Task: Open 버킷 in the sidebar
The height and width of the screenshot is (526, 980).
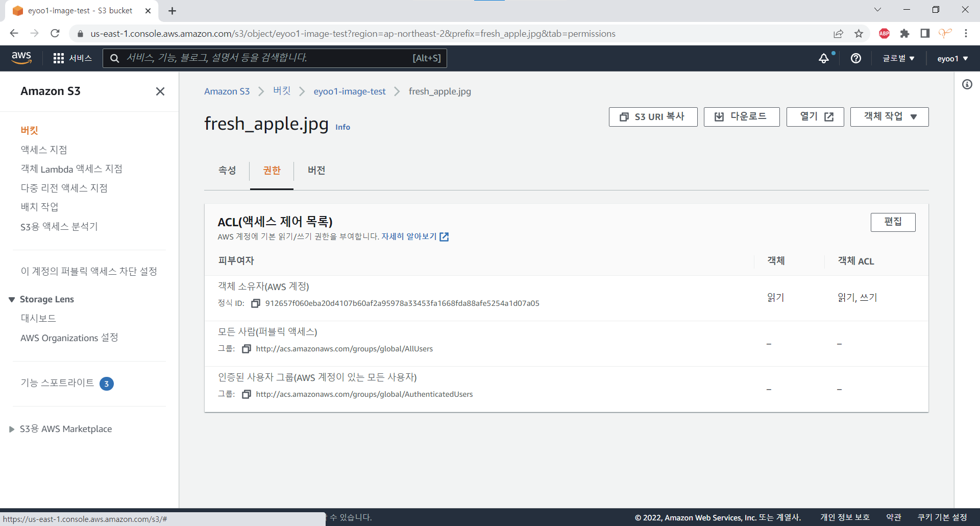Action: pos(30,131)
